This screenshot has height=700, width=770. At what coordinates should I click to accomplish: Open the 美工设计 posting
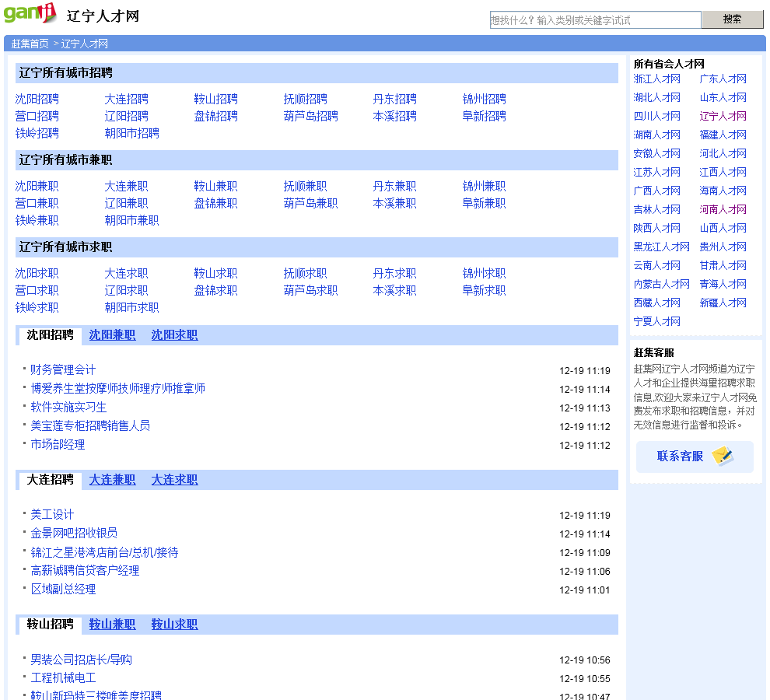tap(52, 515)
